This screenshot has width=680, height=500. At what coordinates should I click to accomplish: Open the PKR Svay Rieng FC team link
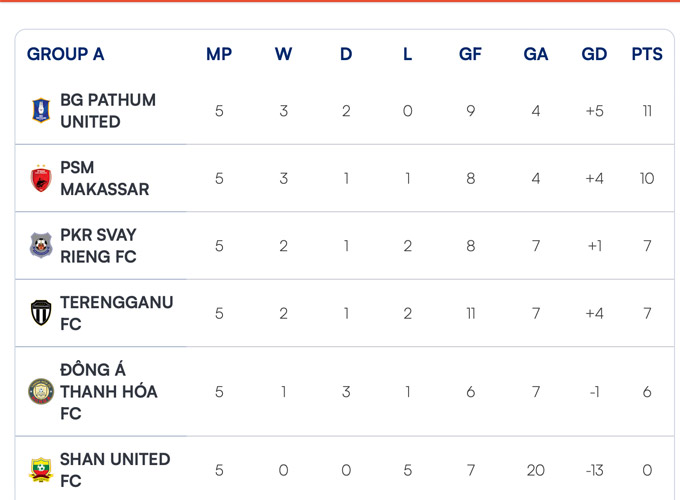tap(98, 245)
